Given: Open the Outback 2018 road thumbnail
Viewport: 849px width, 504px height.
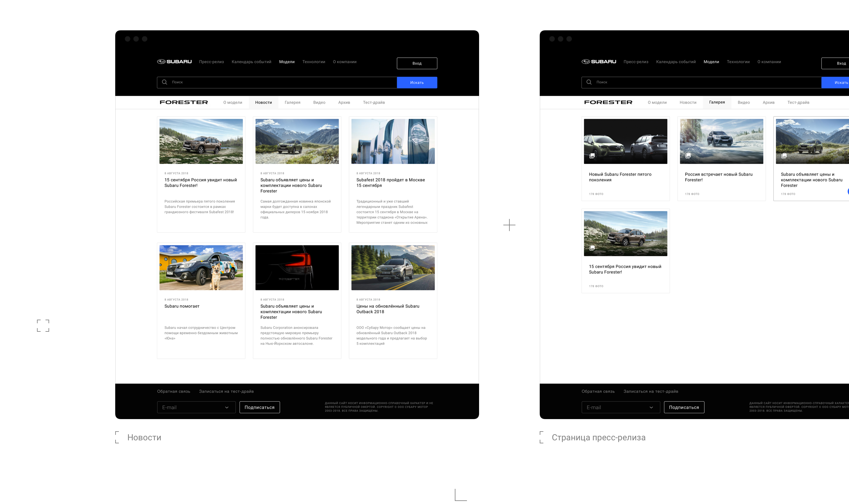Looking at the screenshot, I should tap(393, 268).
